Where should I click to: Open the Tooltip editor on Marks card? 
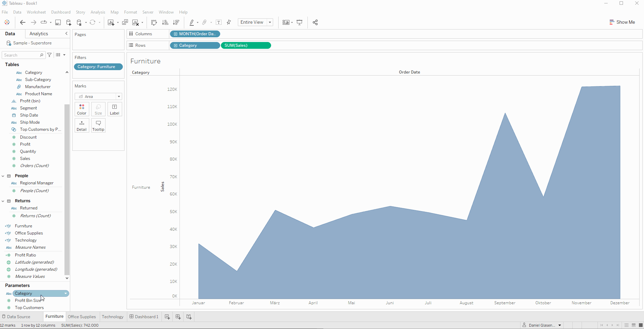coord(98,125)
